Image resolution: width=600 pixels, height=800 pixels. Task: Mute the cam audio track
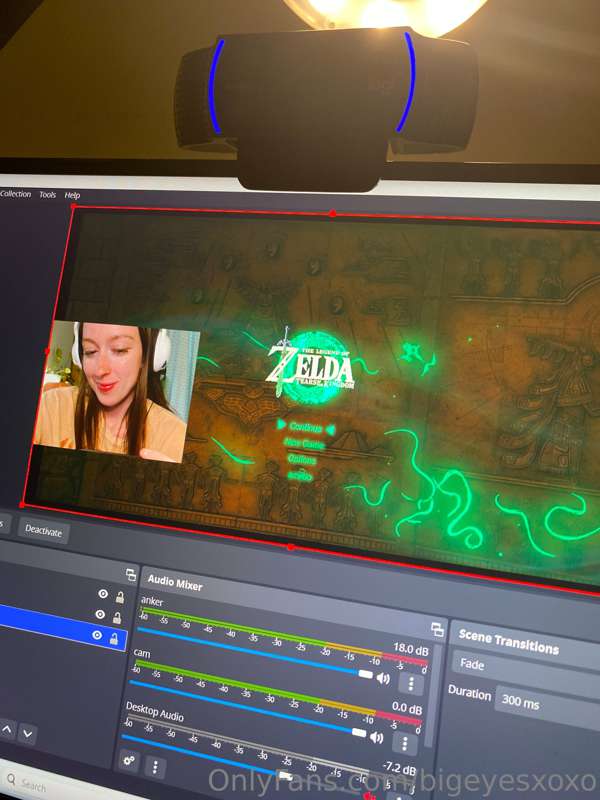(377, 737)
